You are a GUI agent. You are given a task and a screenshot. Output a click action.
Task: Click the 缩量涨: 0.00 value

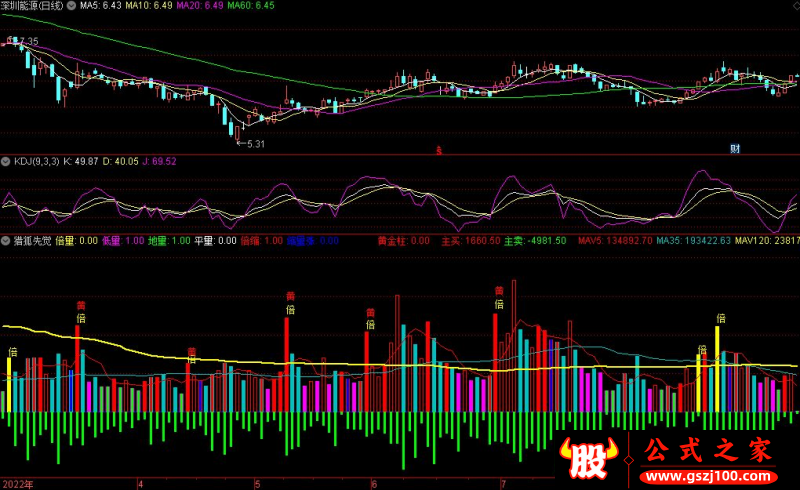313,241
